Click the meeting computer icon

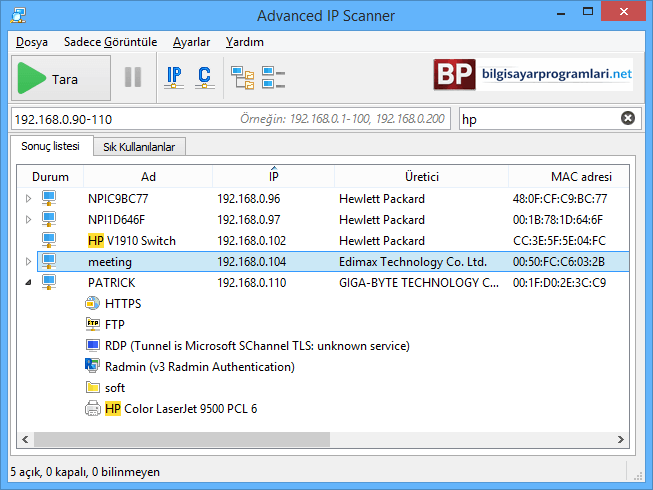[x=49, y=261]
